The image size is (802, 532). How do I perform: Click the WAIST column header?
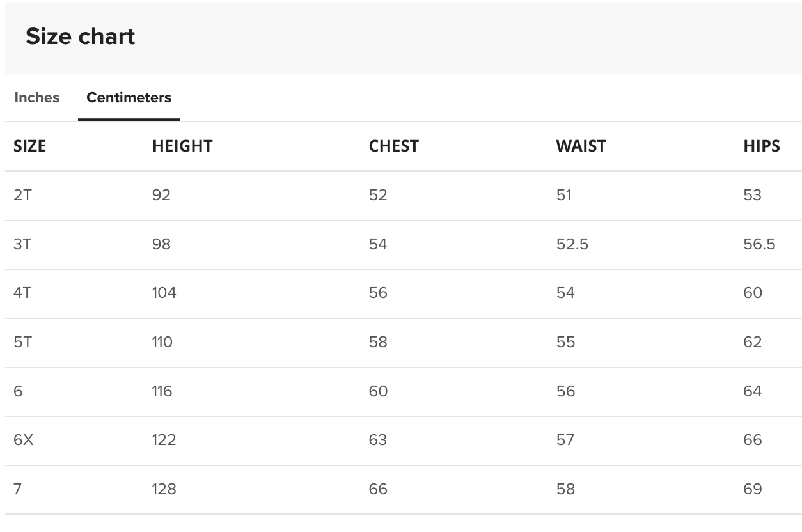click(x=581, y=146)
